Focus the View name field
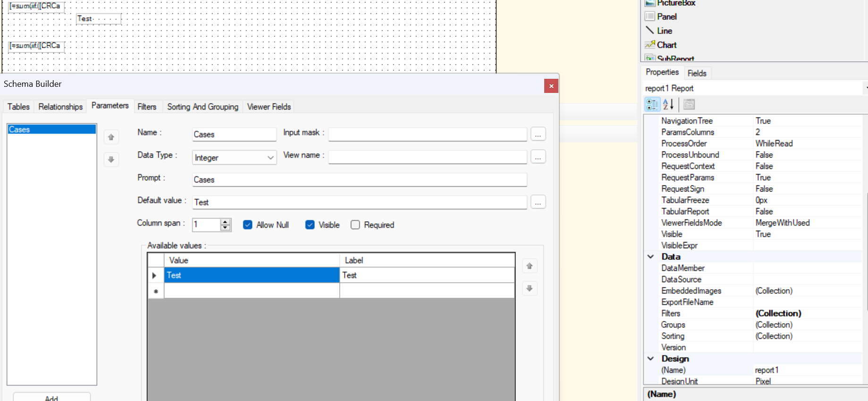Viewport: 868px width, 401px height. click(x=428, y=157)
